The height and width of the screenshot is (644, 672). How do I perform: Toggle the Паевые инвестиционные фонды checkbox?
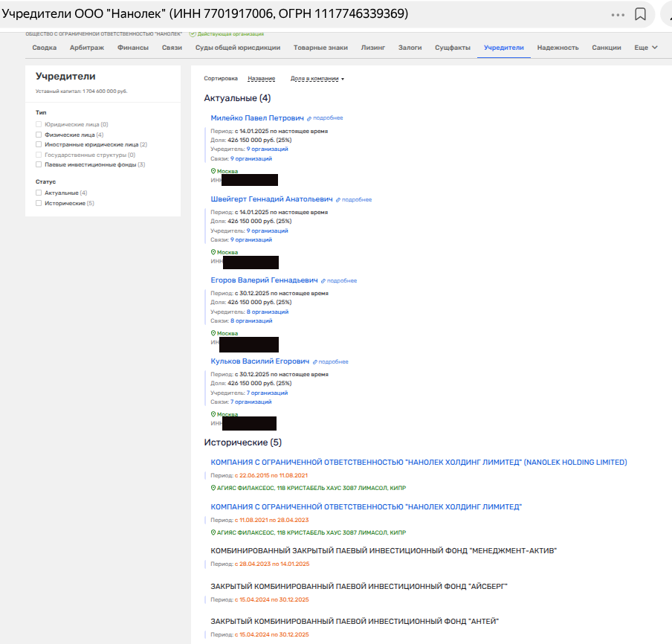pyautogui.click(x=39, y=164)
